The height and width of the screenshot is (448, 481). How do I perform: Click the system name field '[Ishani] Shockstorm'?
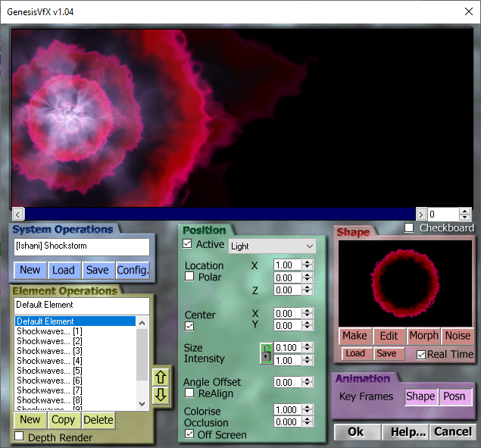pos(82,247)
